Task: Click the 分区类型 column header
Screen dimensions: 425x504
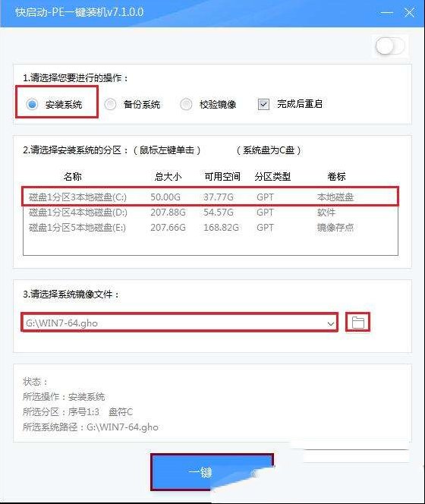Action: tap(272, 176)
